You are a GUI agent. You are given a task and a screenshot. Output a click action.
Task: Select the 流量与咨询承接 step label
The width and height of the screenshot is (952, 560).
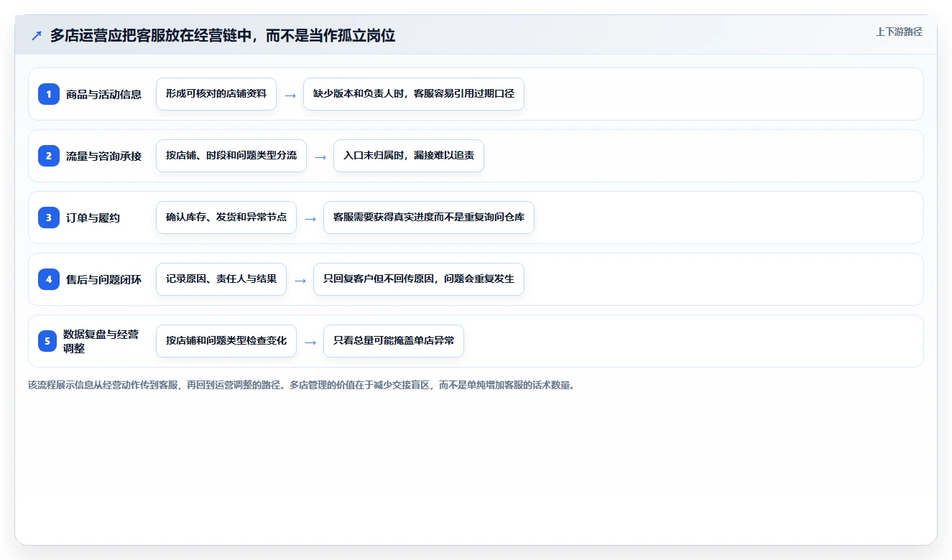point(103,156)
